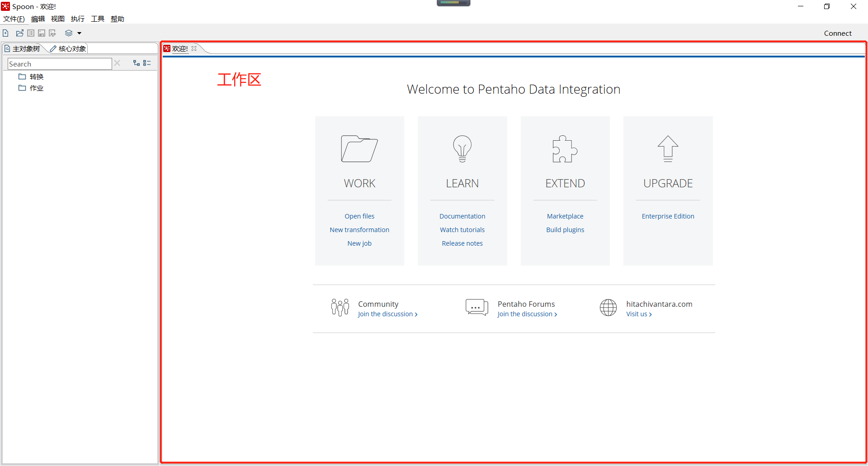868x466 pixels.
Task: Click the Open files link
Action: coord(359,216)
